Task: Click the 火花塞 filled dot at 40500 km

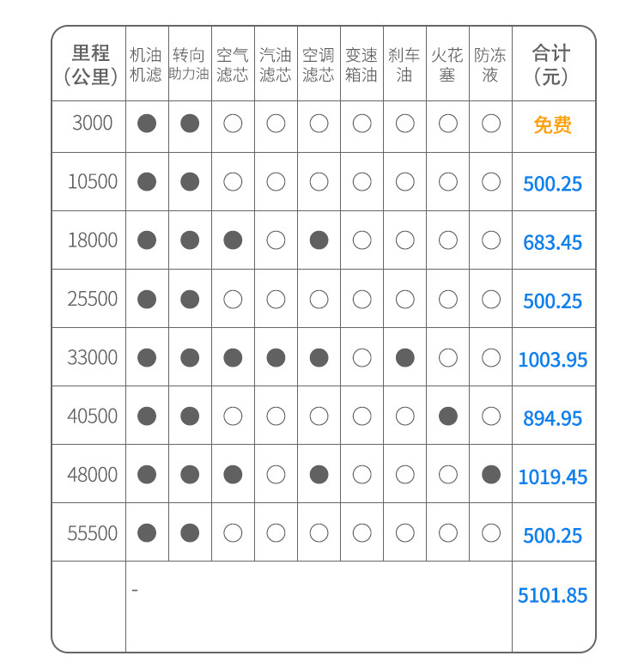Action: coord(447,416)
